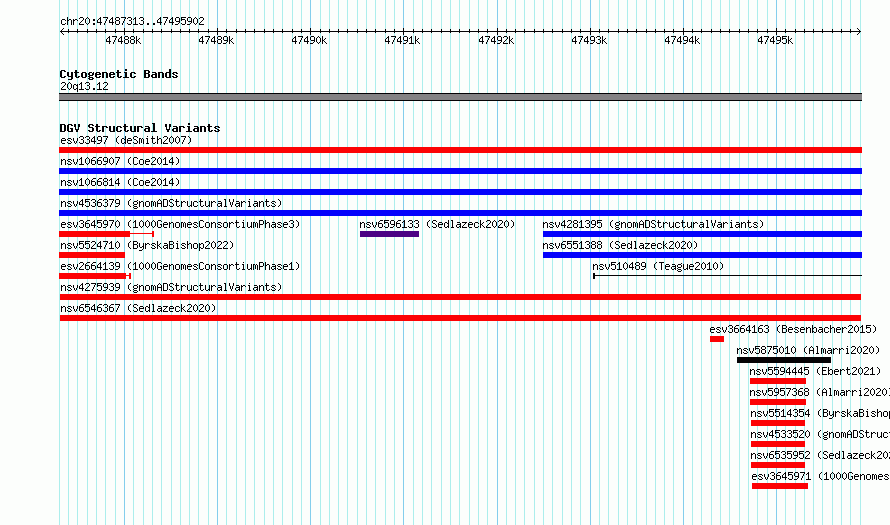Image resolution: width=890 pixels, height=525 pixels.
Task: Click the thin black nsv510489 variant line
Action: (x=728, y=276)
